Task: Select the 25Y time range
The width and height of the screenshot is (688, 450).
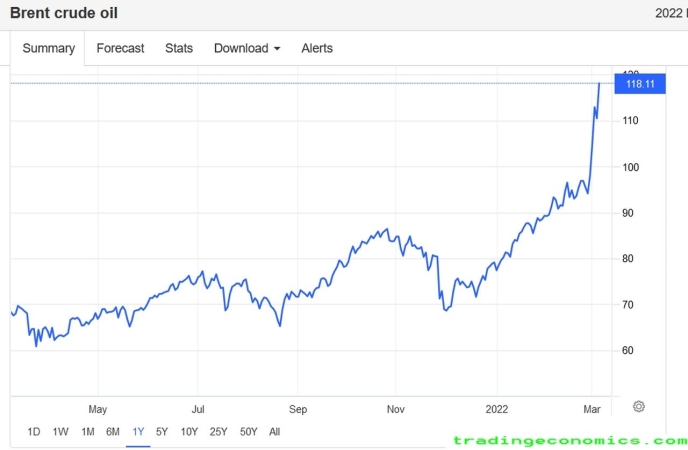Action: [218, 432]
